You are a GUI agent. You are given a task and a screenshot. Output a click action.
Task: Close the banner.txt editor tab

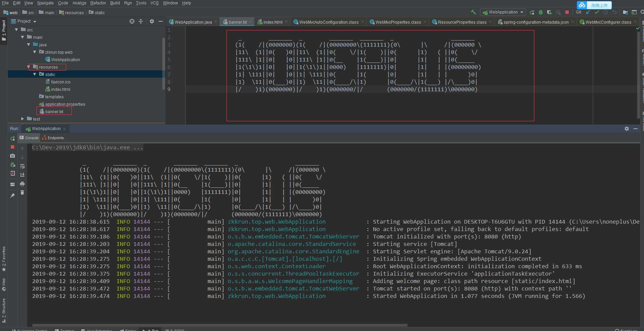250,22
